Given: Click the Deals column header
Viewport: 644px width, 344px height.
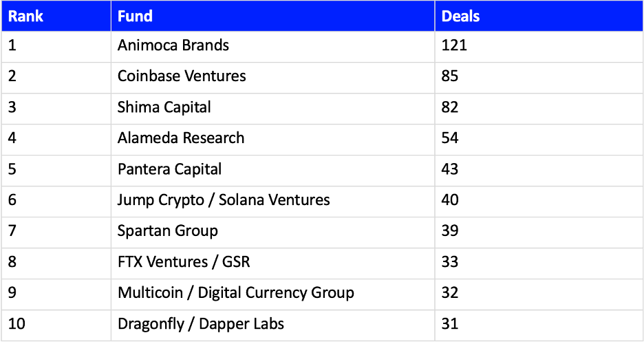Looking at the screenshot, I should [539, 16].
